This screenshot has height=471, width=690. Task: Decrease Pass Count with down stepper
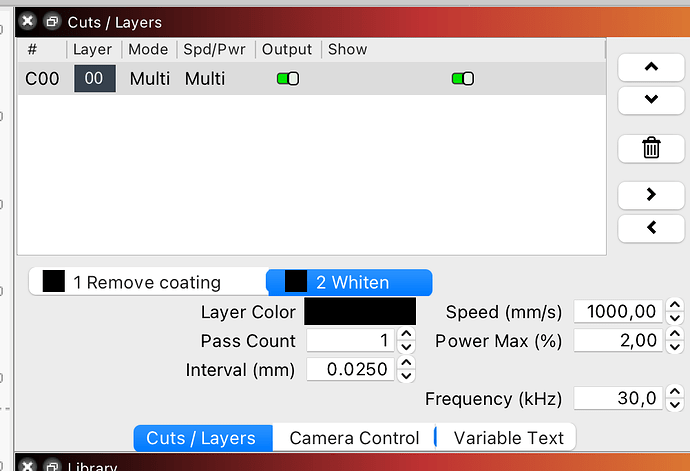pyautogui.click(x=406, y=347)
